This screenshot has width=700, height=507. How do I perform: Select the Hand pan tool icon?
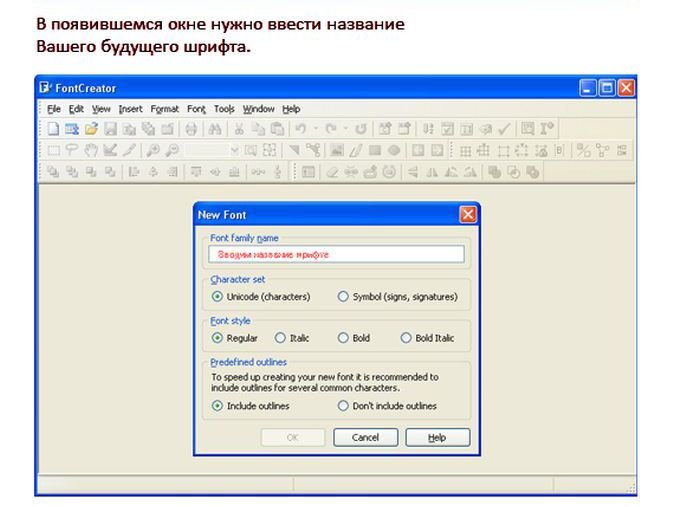[91, 151]
